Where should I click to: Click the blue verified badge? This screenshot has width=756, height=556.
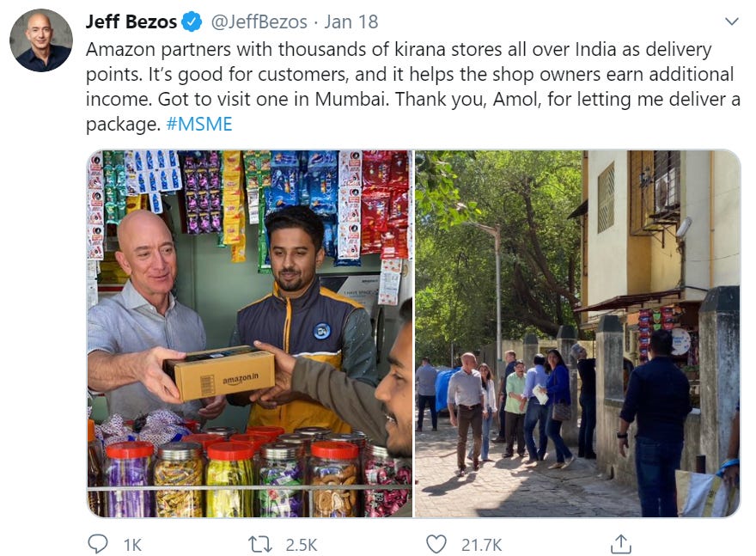192,22
